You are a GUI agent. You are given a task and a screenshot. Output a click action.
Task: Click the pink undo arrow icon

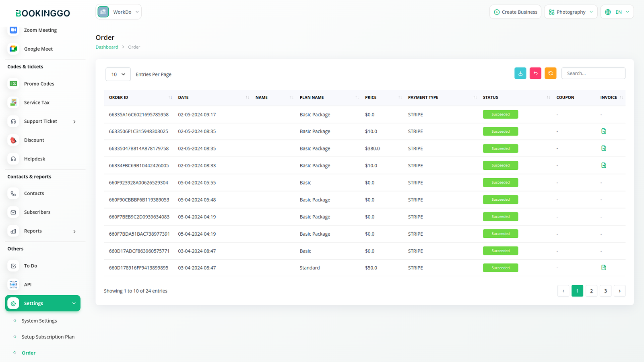(x=535, y=73)
